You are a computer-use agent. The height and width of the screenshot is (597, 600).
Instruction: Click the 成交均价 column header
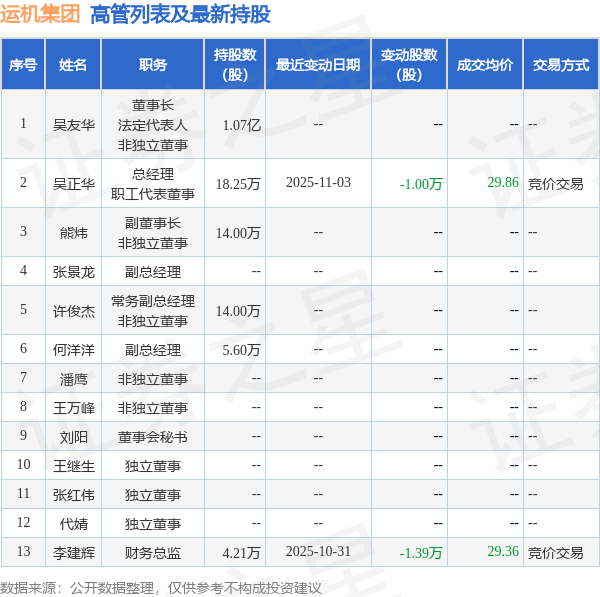click(484, 65)
